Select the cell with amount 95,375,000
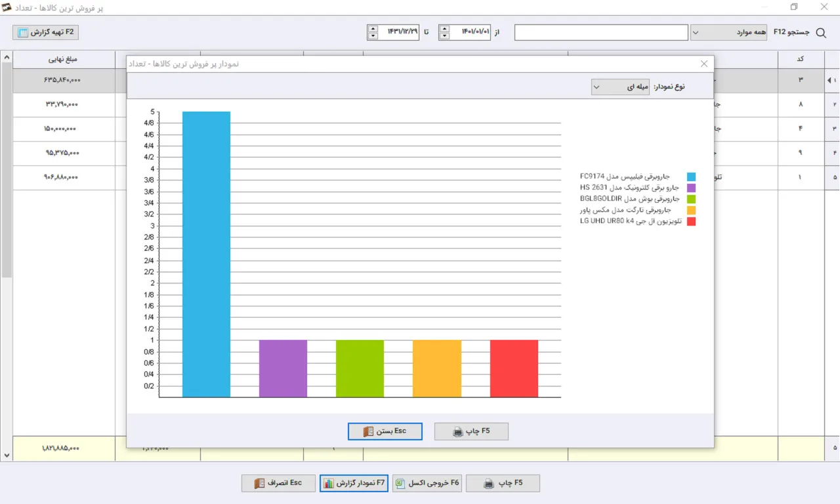This screenshot has width=840, height=504. tap(64, 153)
